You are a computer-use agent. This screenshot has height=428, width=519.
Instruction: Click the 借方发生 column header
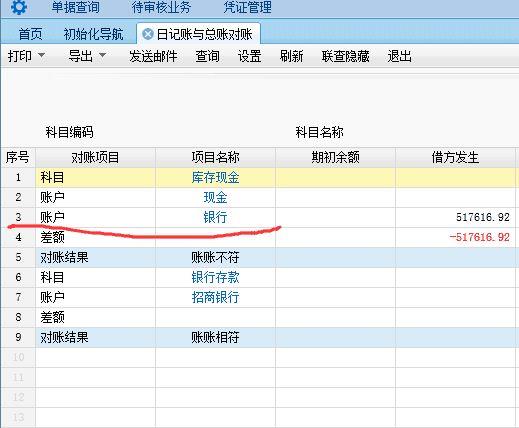[x=455, y=157]
